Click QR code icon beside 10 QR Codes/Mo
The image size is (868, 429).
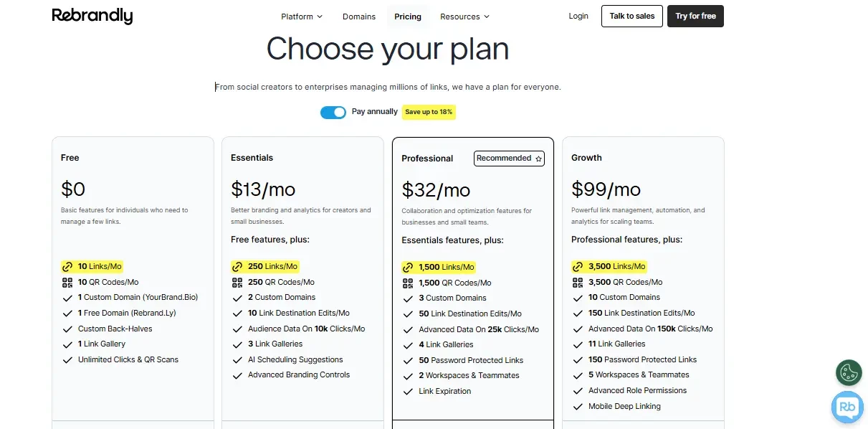pyautogui.click(x=67, y=282)
